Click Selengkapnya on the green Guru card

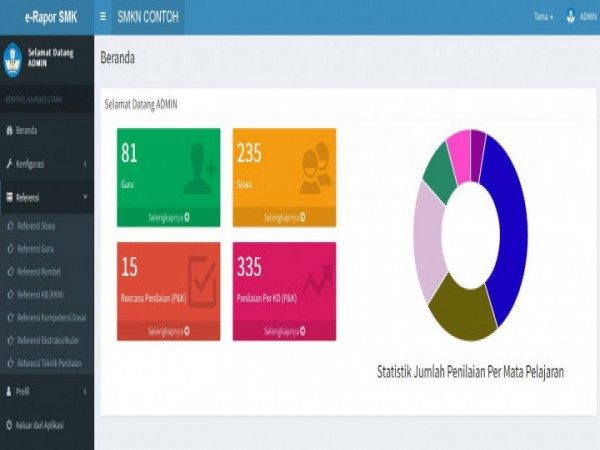(x=169, y=217)
